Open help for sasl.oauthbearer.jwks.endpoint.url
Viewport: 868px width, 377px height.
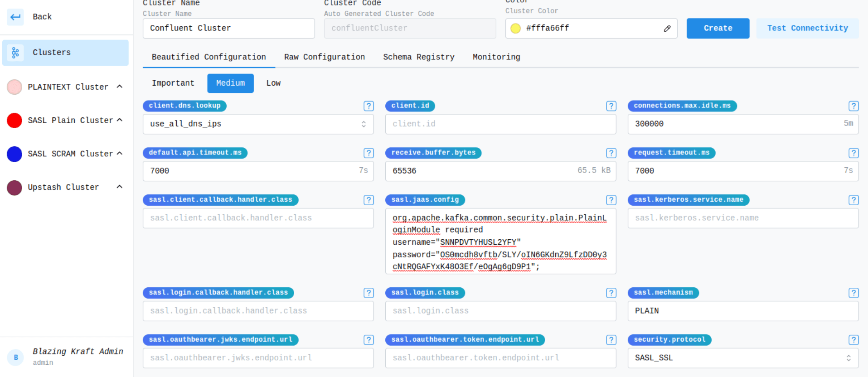pyautogui.click(x=369, y=340)
